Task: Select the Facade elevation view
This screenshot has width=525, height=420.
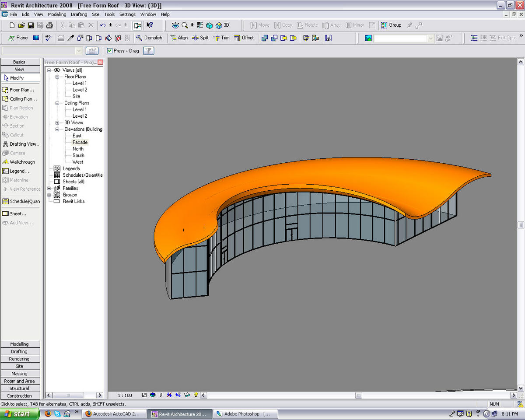Action: tap(80, 142)
